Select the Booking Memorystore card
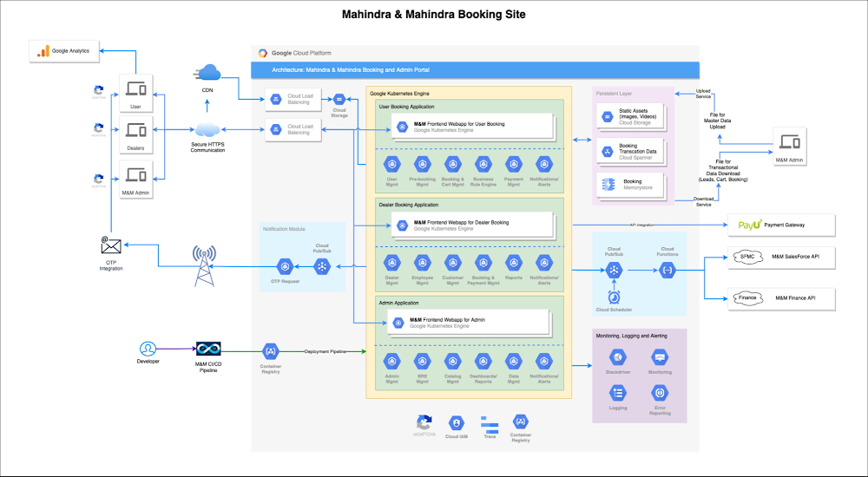868x477 pixels. click(x=631, y=185)
